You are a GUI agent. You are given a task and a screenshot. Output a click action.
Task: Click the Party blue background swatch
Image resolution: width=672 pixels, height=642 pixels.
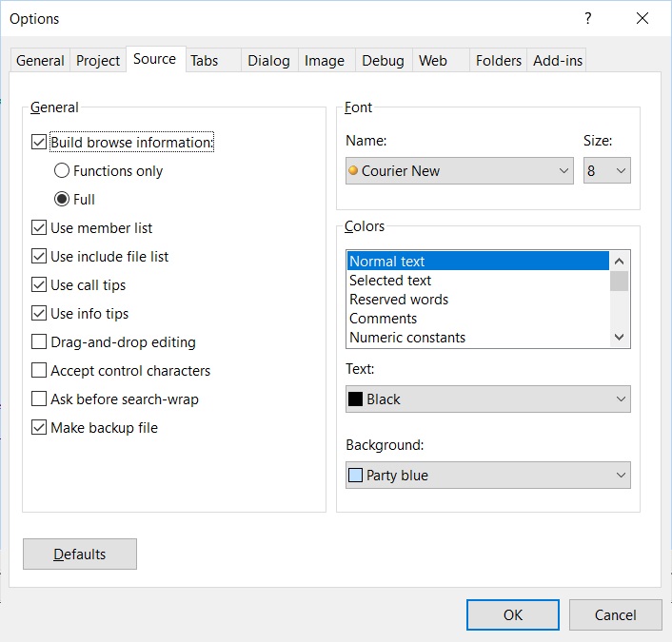click(x=355, y=475)
